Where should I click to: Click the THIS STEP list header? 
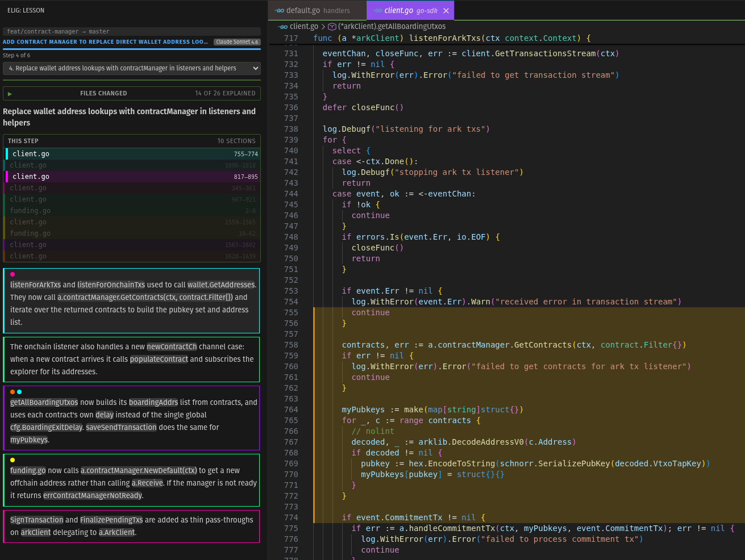pyautogui.click(x=132, y=141)
